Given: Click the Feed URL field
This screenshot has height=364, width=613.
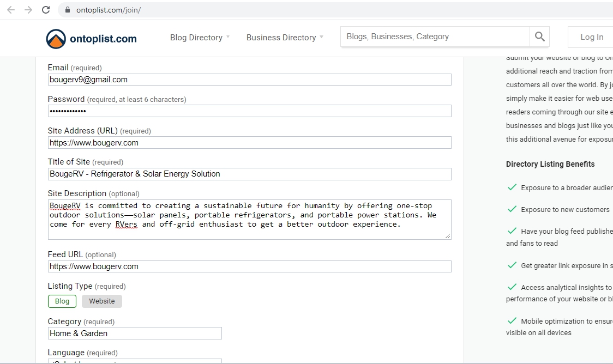Looking at the screenshot, I should tap(249, 266).
